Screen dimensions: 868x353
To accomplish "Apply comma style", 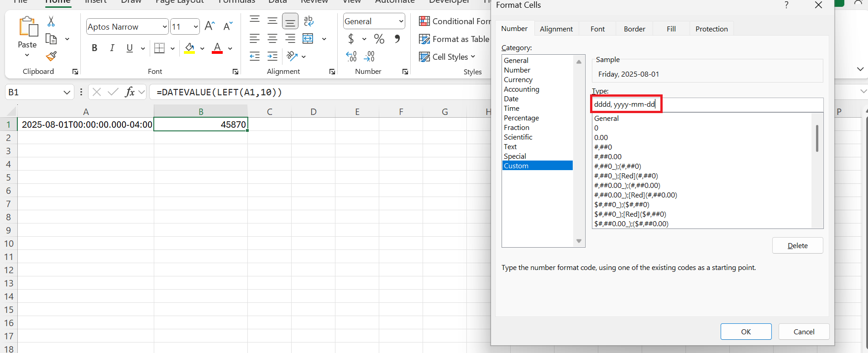I will (x=397, y=39).
